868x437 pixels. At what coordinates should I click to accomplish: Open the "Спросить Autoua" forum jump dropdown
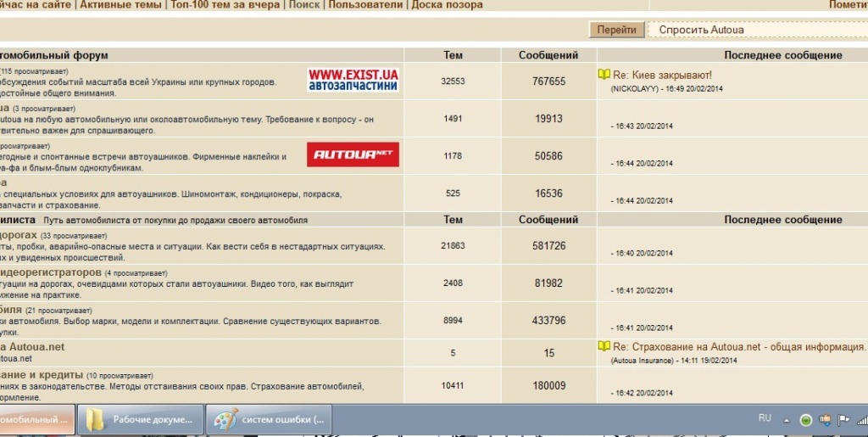pyautogui.click(x=757, y=30)
